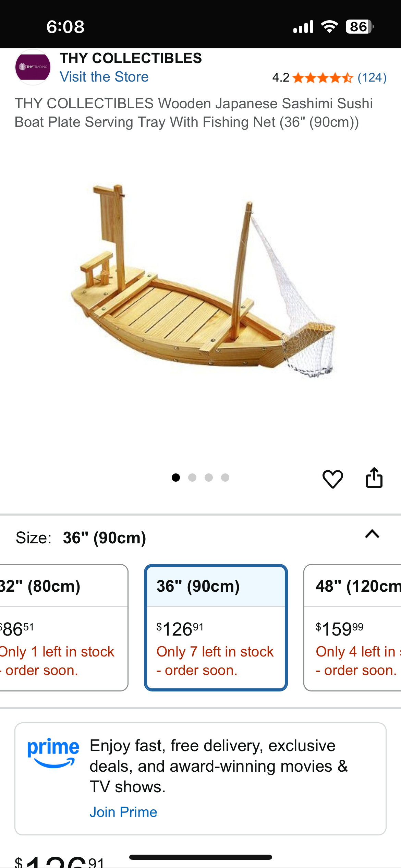
Task: Tap the cellular signal bars icon
Action: click(303, 26)
